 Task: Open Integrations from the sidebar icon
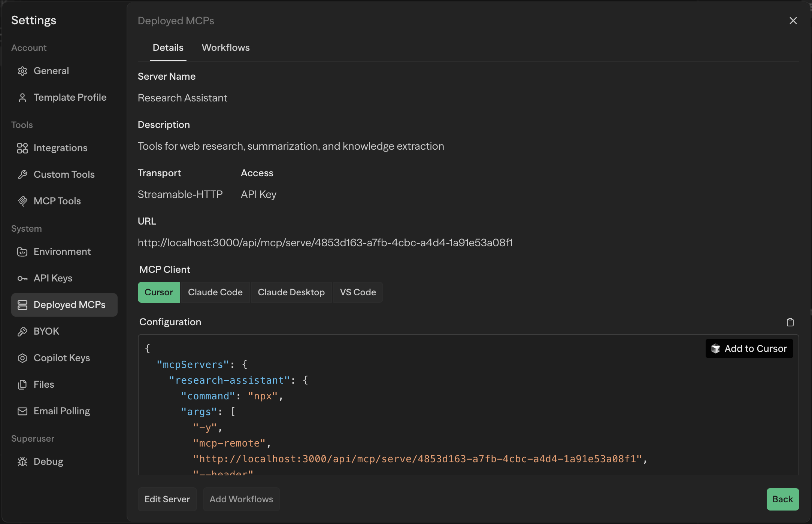(x=22, y=148)
